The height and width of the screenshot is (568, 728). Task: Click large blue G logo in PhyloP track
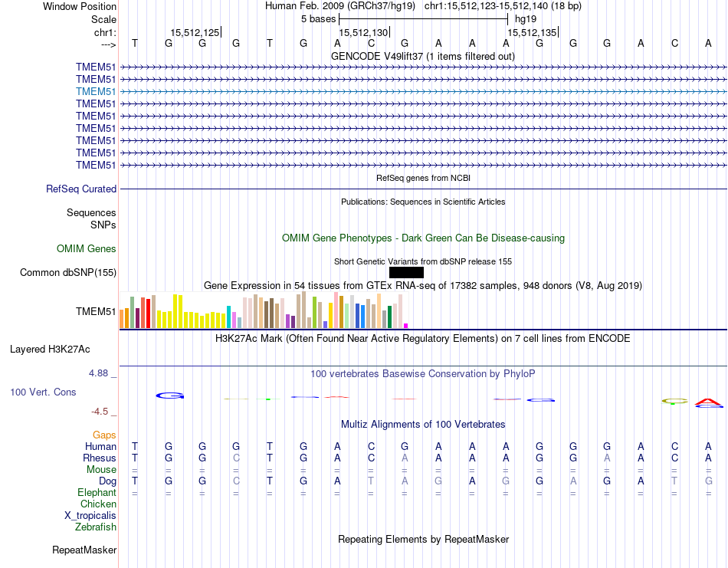[170, 396]
